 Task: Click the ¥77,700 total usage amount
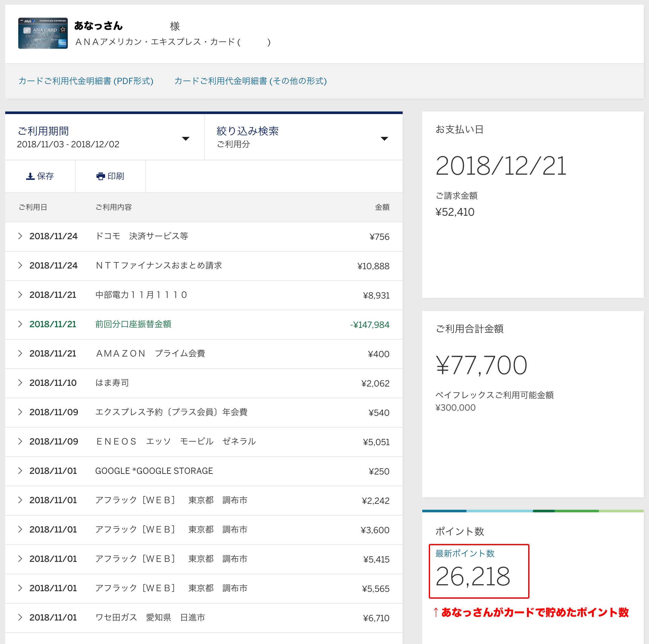pyautogui.click(x=482, y=365)
